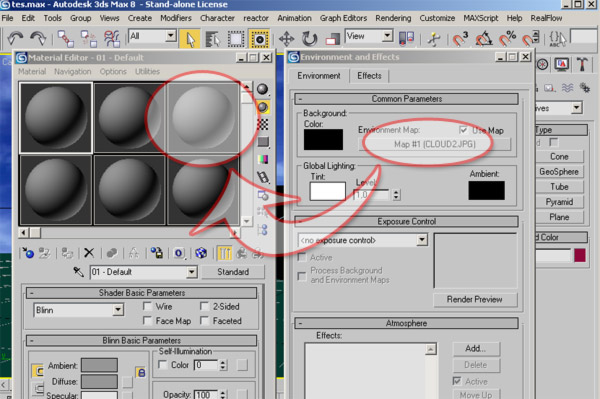Viewport: 600px width, 399px height.
Task: Click Get Material icon in Material Editor
Action: pos(28,253)
